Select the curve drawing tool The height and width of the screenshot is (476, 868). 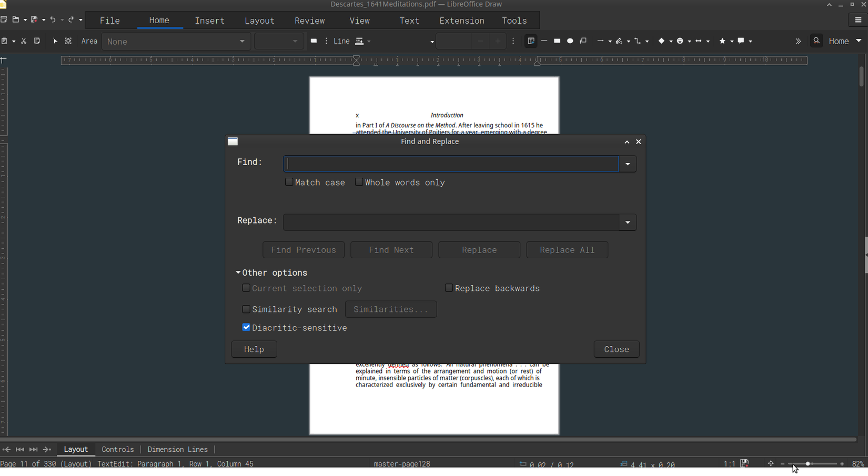pyautogui.click(x=619, y=41)
